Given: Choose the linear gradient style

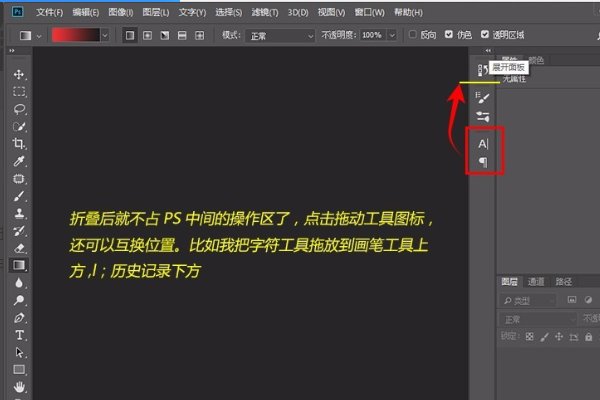Looking at the screenshot, I should [x=130, y=35].
